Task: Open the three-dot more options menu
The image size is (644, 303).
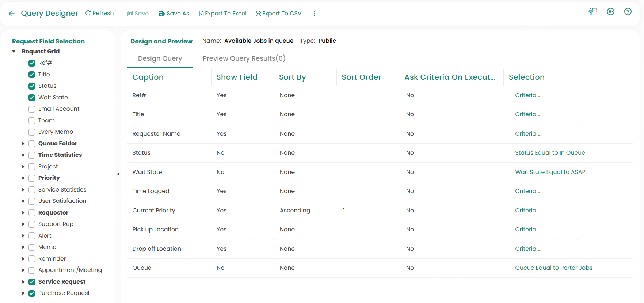Action: tap(314, 14)
